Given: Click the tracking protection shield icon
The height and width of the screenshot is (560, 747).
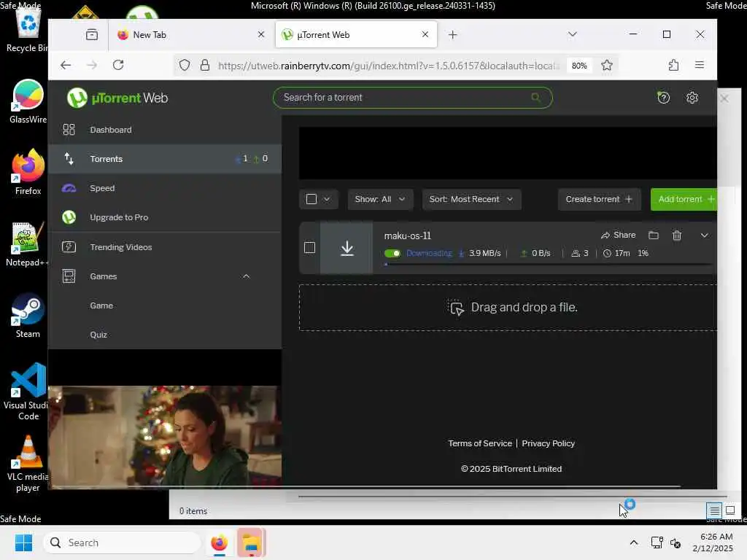Looking at the screenshot, I should [185, 65].
